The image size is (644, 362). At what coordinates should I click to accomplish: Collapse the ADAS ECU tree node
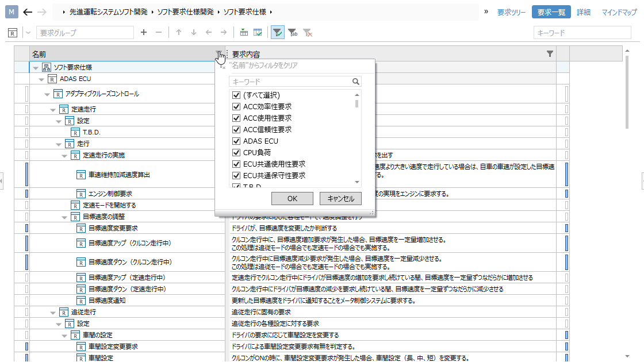click(x=41, y=79)
